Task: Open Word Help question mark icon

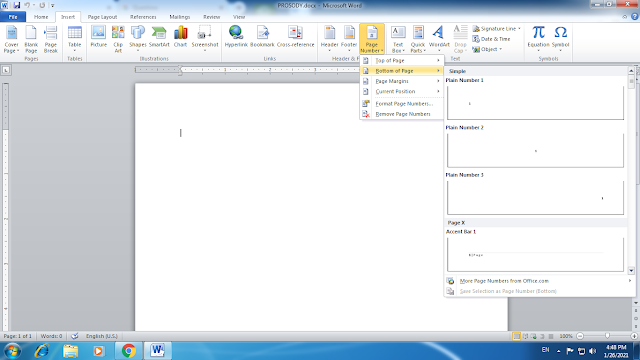Action: click(635, 17)
